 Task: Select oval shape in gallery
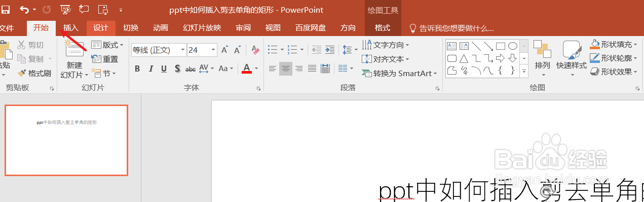tap(513, 46)
